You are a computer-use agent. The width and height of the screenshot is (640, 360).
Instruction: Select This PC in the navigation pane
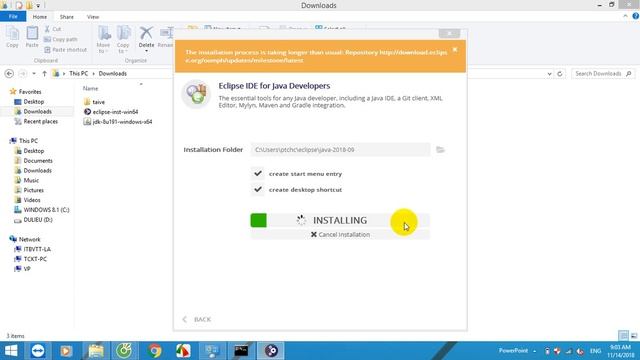(28, 141)
